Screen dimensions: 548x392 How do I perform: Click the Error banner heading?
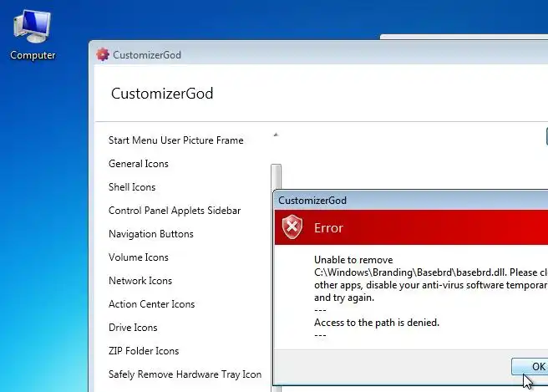(x=328, y=228)
